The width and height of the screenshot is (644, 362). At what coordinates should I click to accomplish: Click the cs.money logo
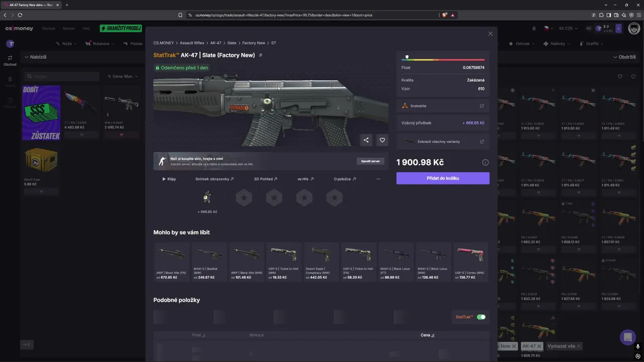point(19,29)
